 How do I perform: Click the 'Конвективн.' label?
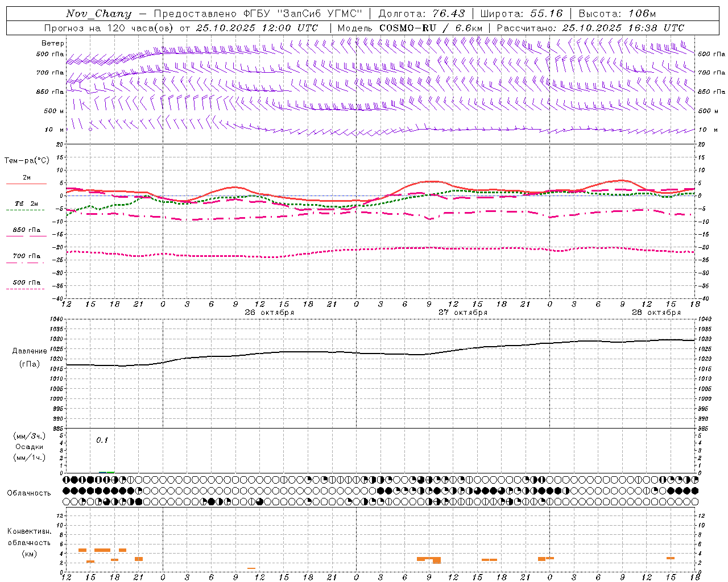(x=30, y=531)
